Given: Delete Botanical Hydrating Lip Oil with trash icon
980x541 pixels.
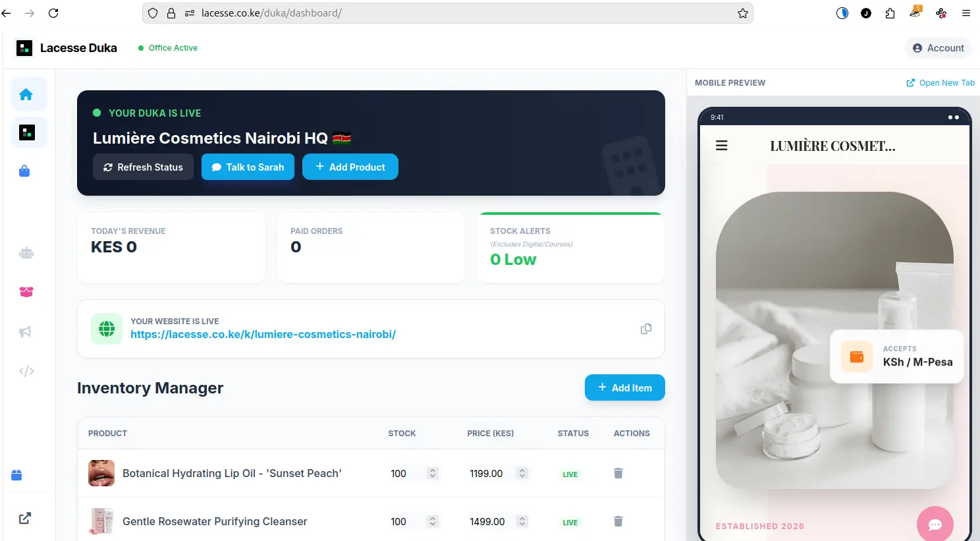Looking at the screenshot, I should (618, 473).
